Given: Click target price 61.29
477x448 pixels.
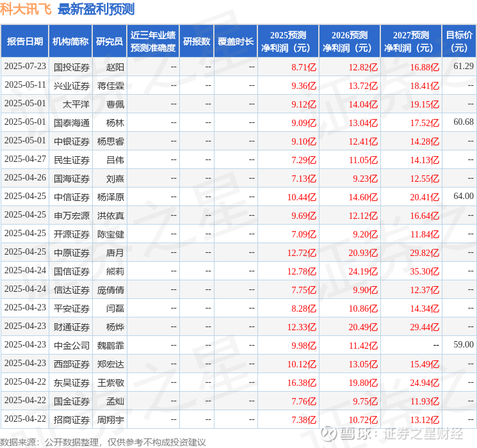Looking at the screenshot, I should click(464, 66).
